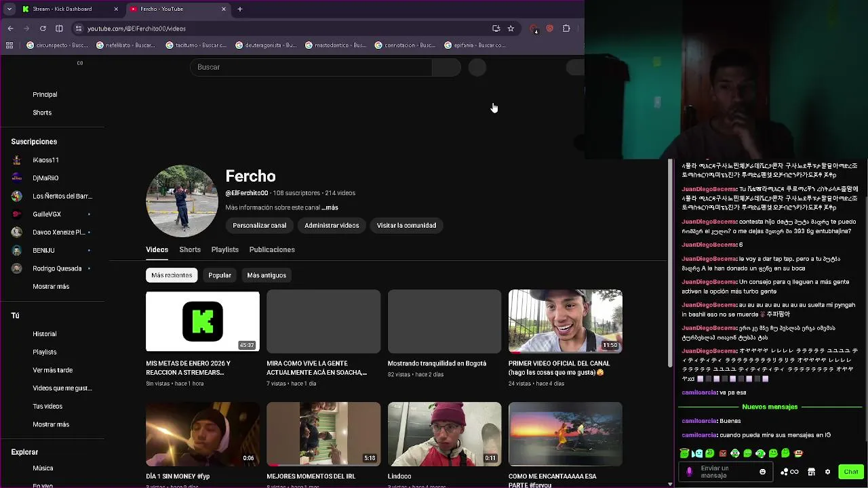The image size is (868, 488).
Task: Expand channel description with ...más
Action: (330, 207)
